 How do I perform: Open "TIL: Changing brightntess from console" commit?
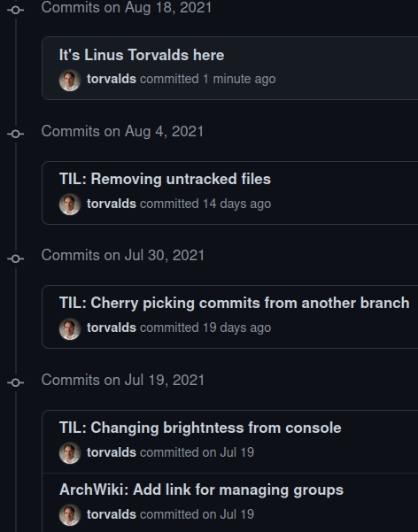pyautogui.click(x=200, y=428)
